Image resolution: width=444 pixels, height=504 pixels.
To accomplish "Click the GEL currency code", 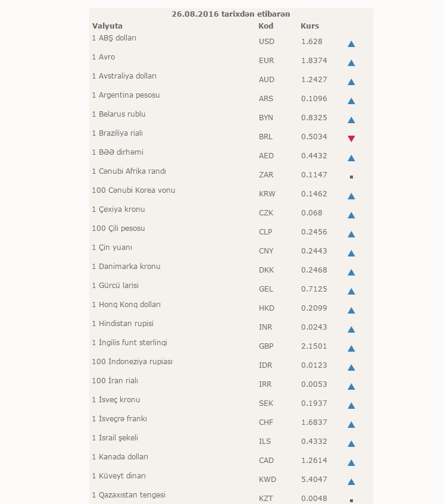I will coord(266,289).
